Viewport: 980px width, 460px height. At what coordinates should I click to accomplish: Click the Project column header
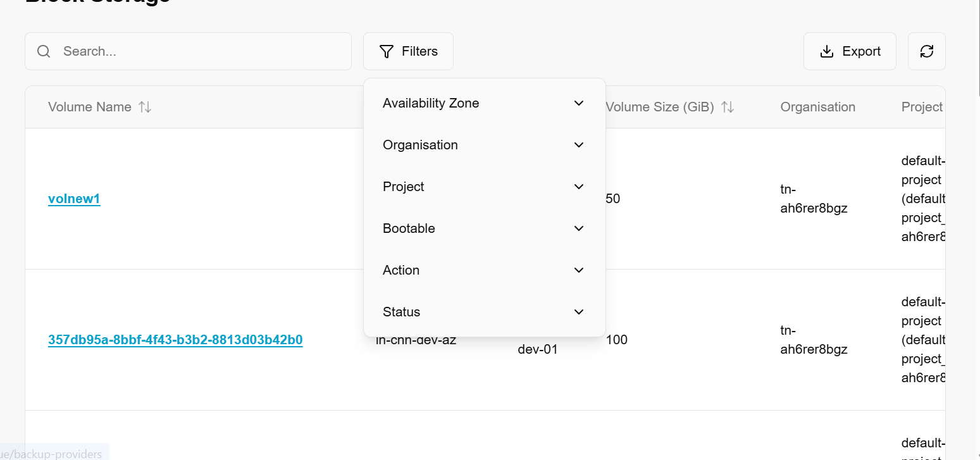(921, 107)
